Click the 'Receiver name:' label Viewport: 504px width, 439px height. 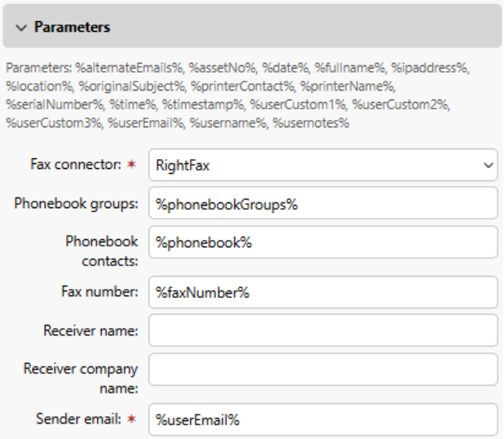pyautogui.click(x=91, y=330)
